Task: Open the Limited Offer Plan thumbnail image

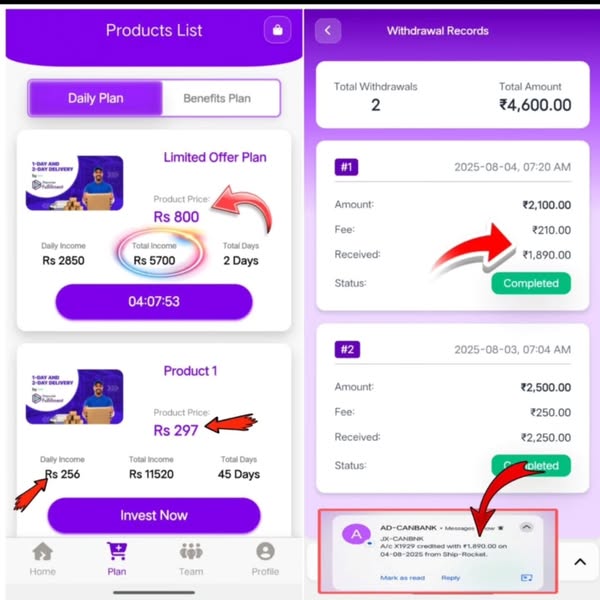Action: click(x=75, y=183)
